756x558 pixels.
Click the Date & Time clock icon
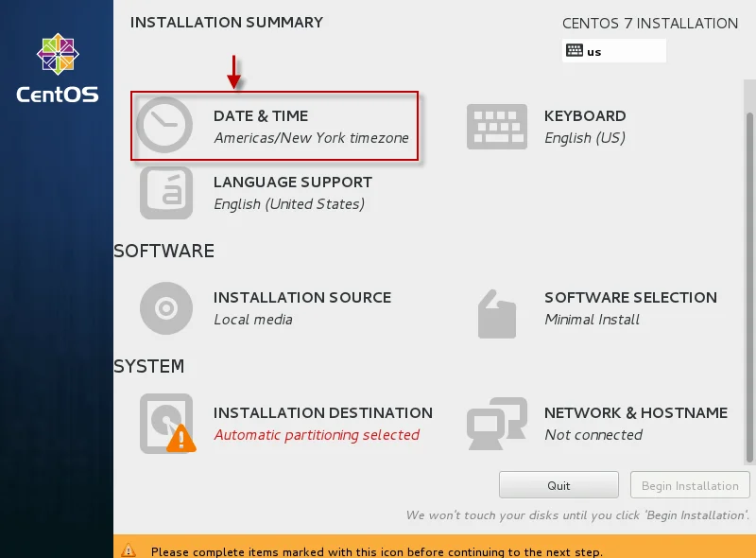(164, 125)
